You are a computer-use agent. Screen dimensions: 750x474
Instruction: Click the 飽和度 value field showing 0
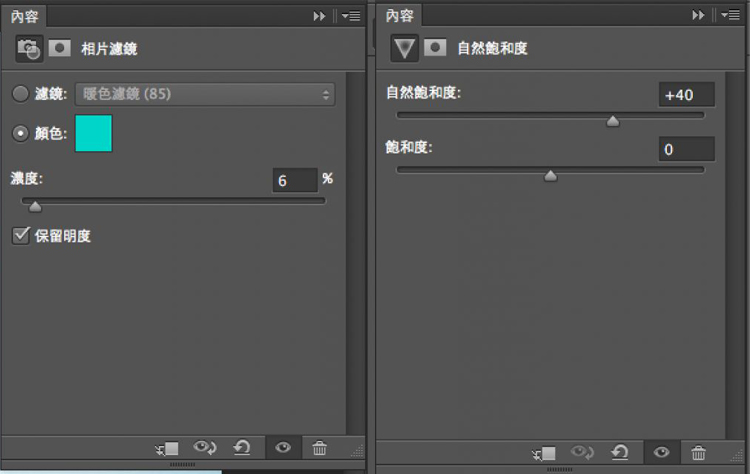coord(686,149)
